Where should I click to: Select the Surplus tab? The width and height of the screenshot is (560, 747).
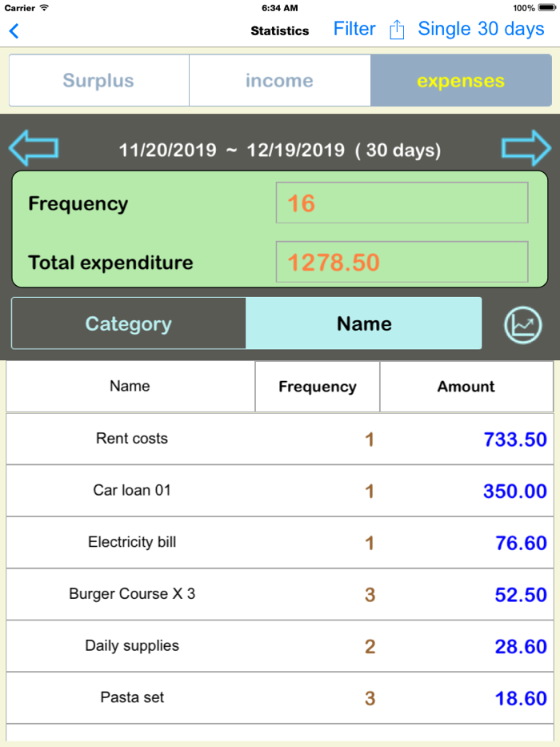coord(98,80)
